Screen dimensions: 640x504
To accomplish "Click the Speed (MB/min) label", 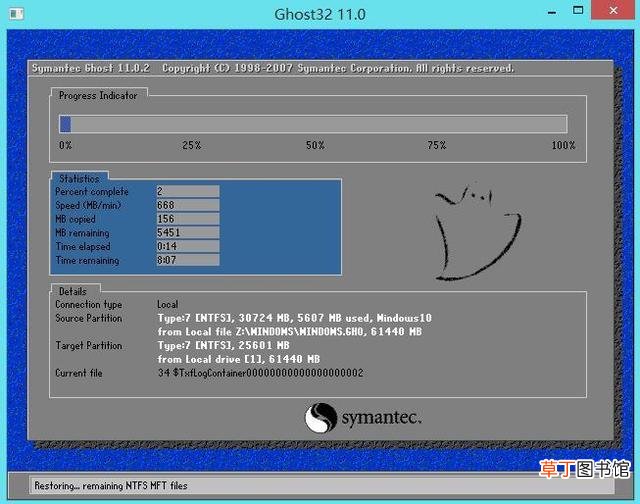I will [x=88, y=205].
